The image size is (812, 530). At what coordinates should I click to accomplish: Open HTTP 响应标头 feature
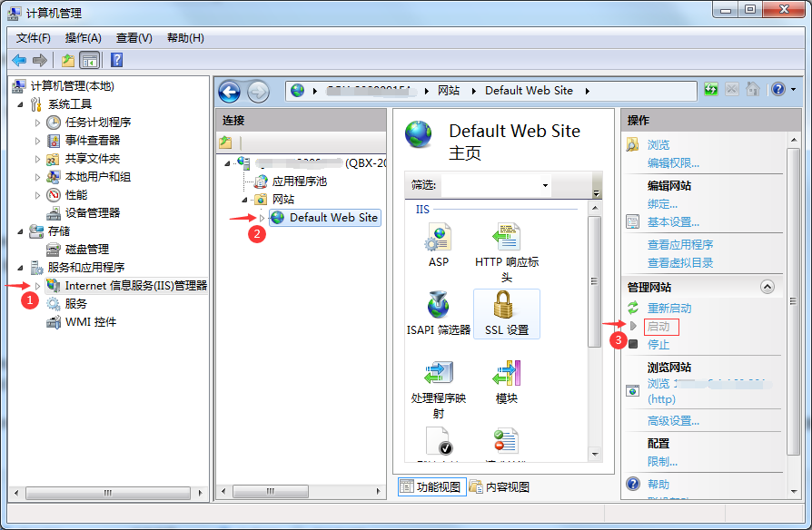(507, 252)
